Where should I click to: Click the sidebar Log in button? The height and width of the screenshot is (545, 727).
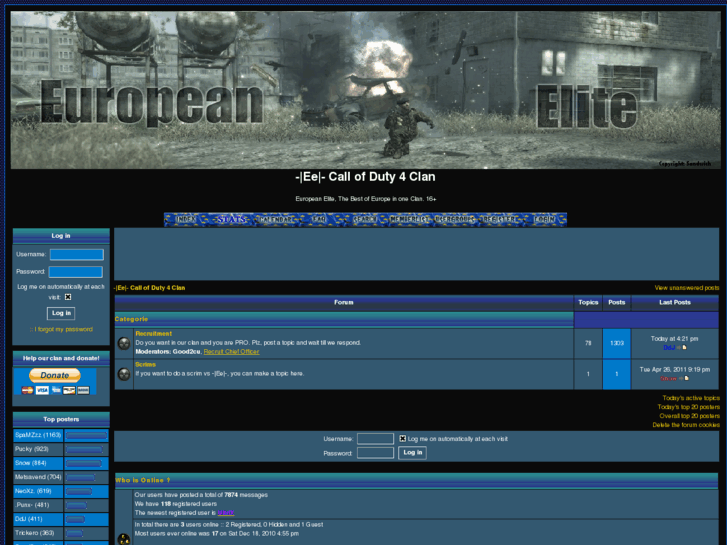coord(61,313)
